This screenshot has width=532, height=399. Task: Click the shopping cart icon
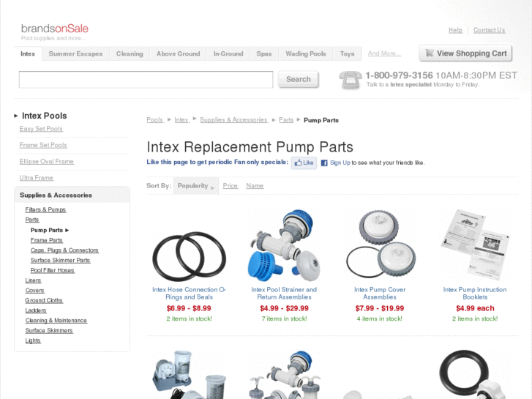430,53
